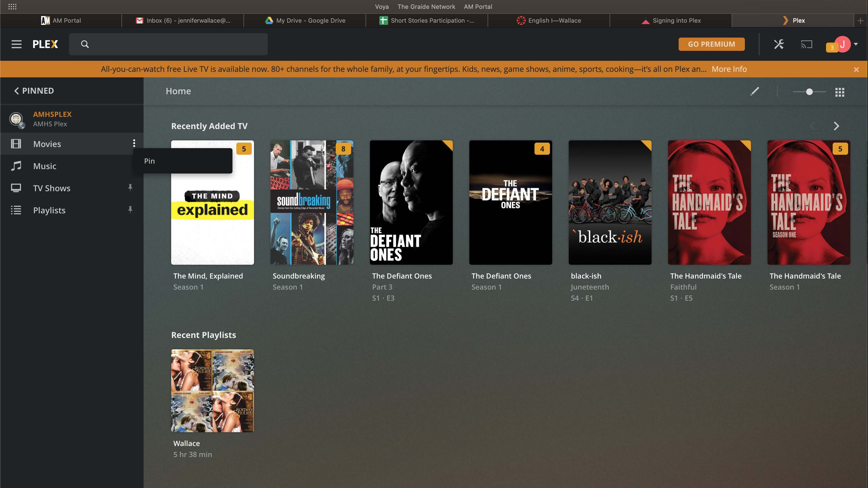The width and height of the screenshot is (868, 488).
Task: Adjust the poster size slider
Action: pos(809,92)
